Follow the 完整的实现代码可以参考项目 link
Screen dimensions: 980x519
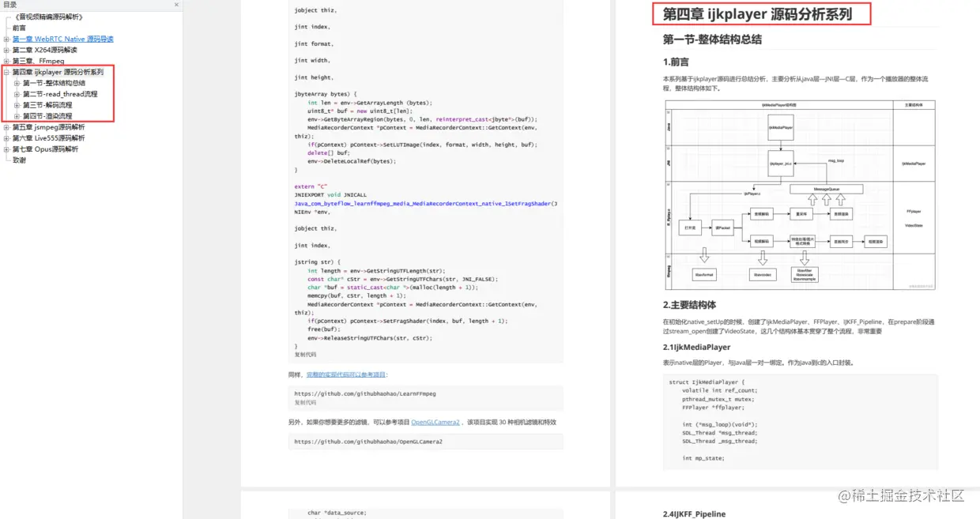click(347, 374)
